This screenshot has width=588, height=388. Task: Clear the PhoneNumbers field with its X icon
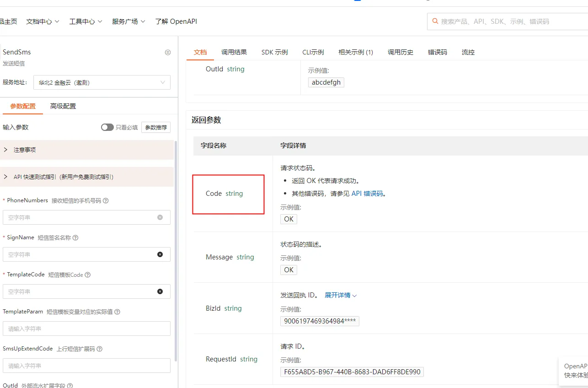click(x=160, y=217)
